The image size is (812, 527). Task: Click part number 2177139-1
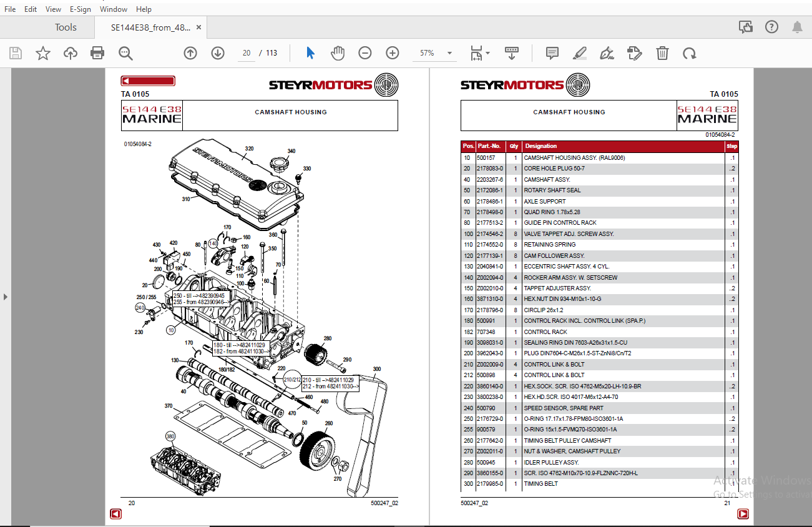pos(490,256)
